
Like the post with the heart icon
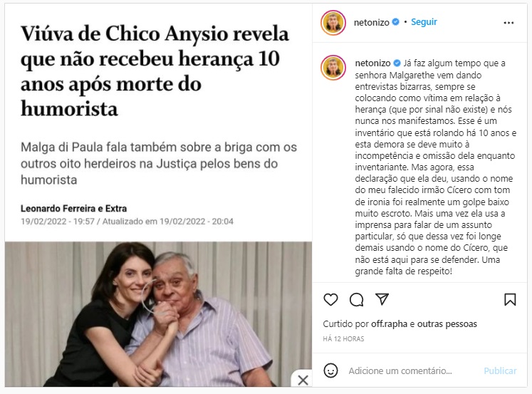point(330,300)
